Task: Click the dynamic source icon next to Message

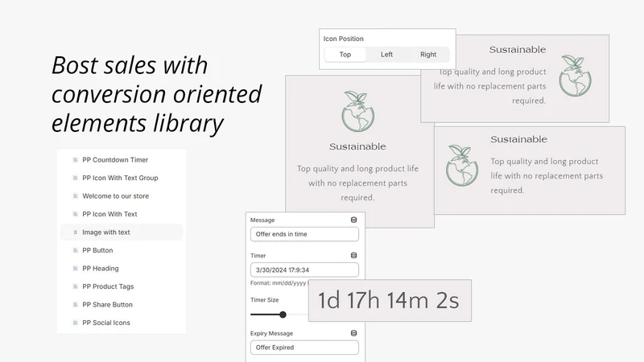Action: pos(353,220)
